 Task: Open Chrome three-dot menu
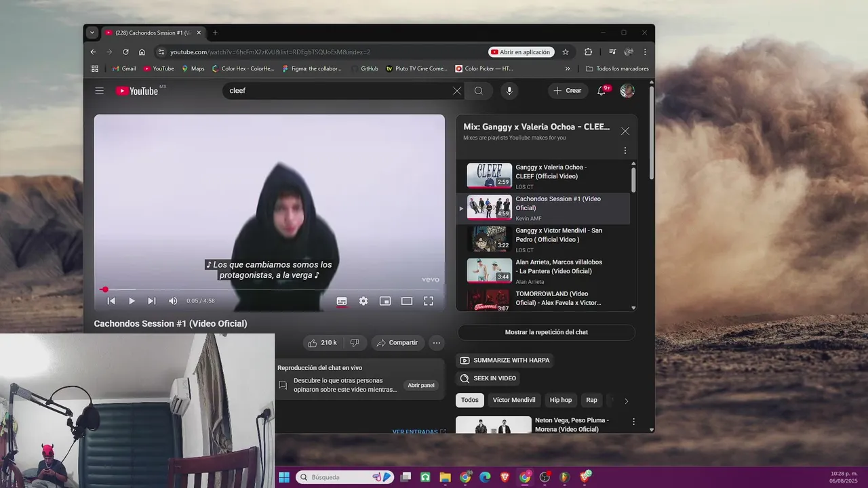tap(645, 52)
